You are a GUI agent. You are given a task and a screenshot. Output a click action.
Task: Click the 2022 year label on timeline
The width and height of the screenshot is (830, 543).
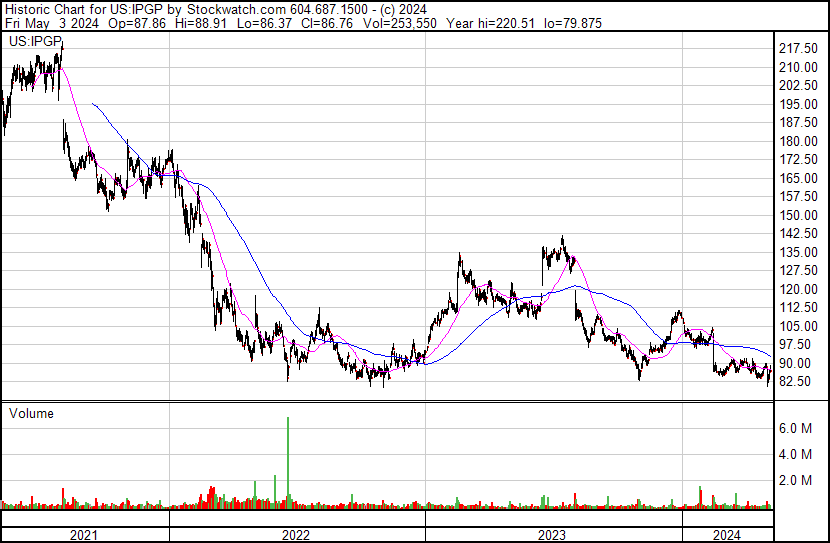(x=295, y=535)
